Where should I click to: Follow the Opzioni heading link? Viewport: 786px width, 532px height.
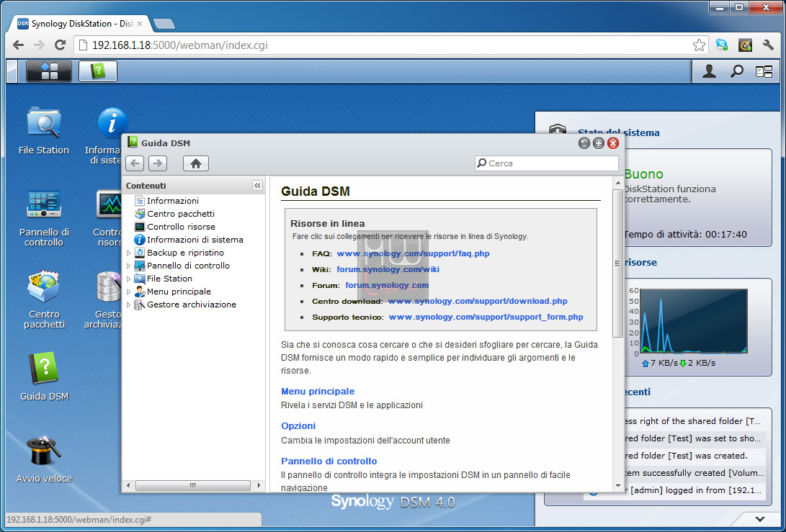pyautogui.click(x=298, y=425)
